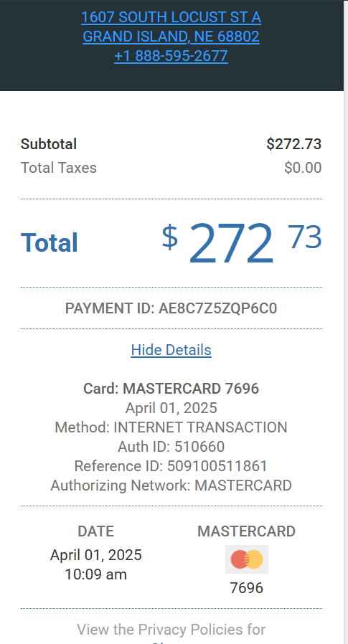This screenshot has width=348, height=644.
Task: Click the View the Privacy Policies text
Action: [171, 630]
